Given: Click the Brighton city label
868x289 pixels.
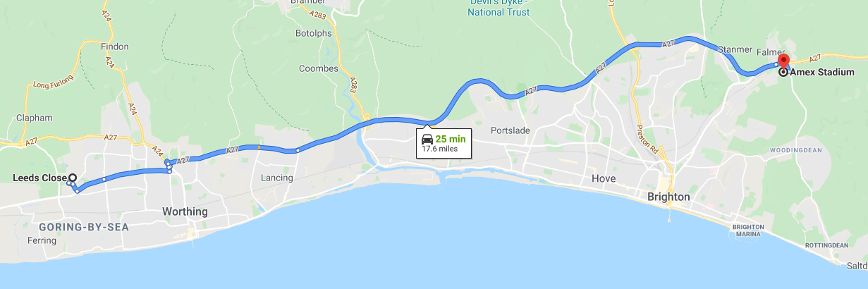Looking at the screenshot, I should tap(668, 197).
